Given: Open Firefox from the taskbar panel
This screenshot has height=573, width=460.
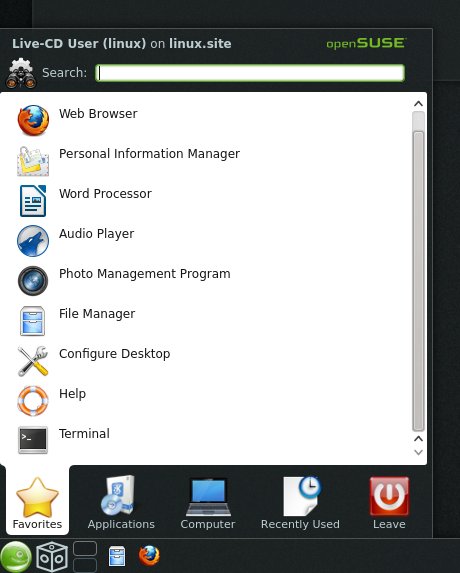Looking at the screenshot, I should pos(149,556).
